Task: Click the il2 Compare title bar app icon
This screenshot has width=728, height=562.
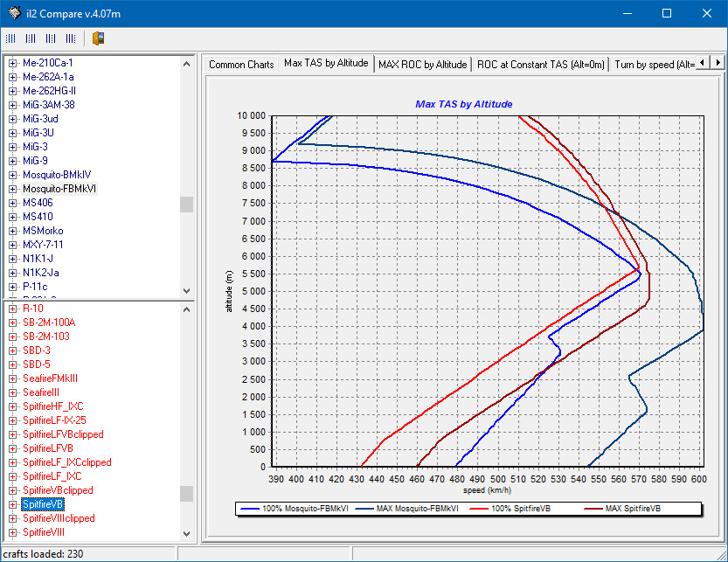Action: coord(14,13)
